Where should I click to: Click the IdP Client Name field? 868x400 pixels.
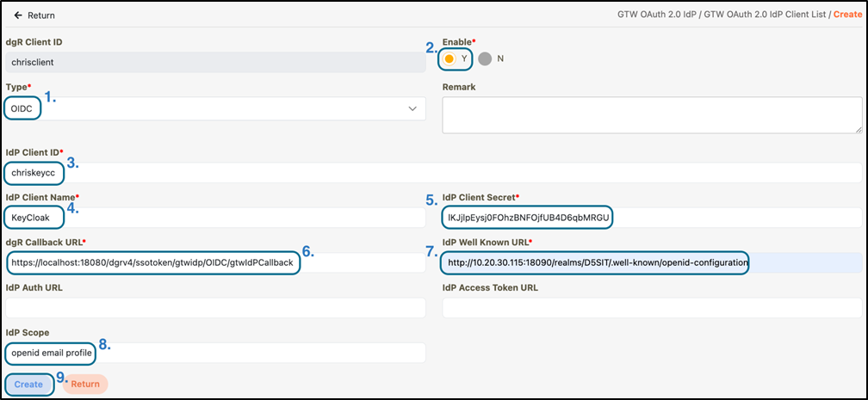[215, 218]
